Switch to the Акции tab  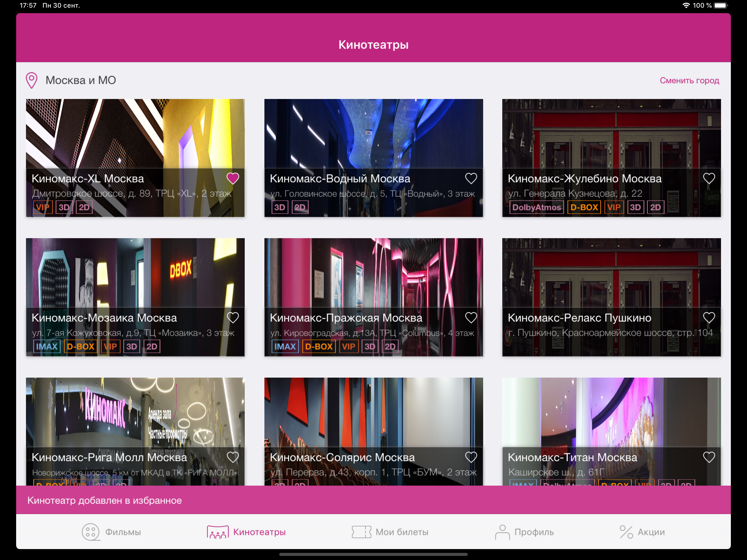(x=642, y=532)
